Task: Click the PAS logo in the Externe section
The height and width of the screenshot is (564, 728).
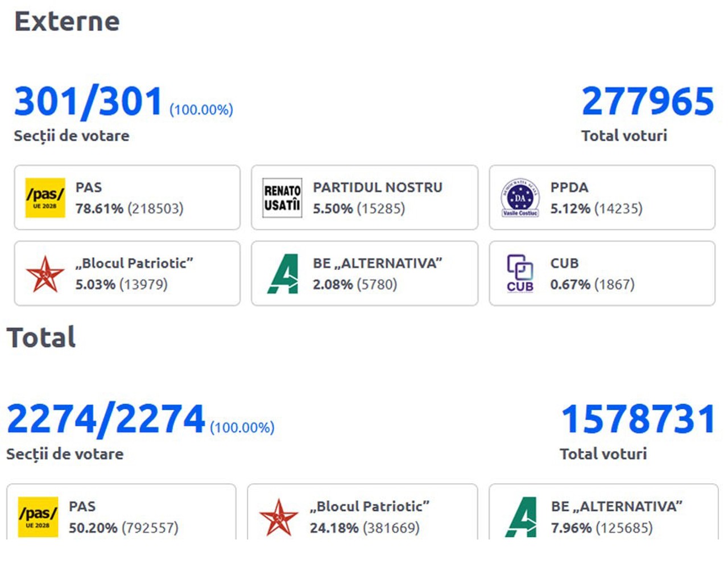Action: [45, 197]
